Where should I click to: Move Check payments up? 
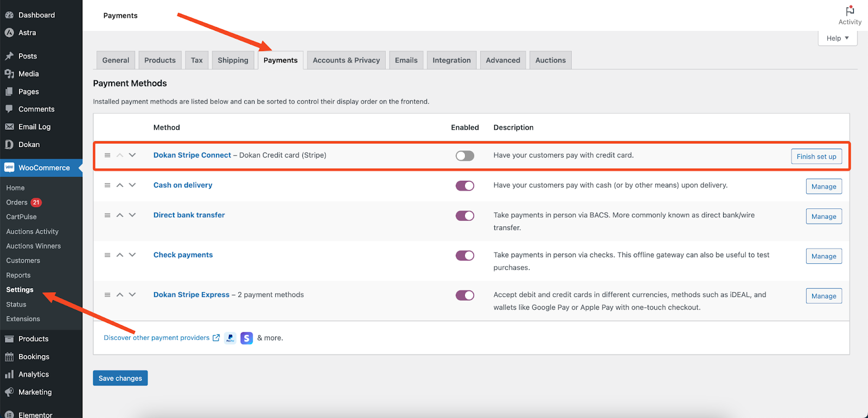click(x=120, y=255)
